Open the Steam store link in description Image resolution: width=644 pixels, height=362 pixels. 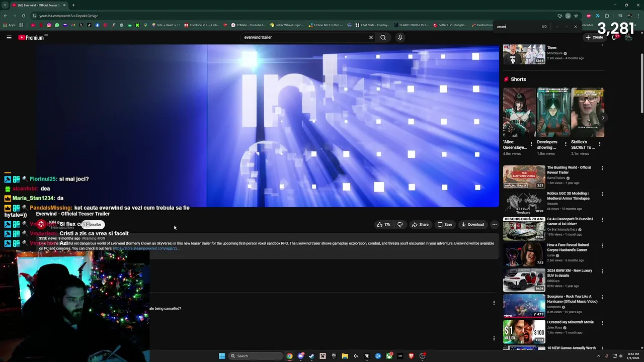tap(146, 248)
